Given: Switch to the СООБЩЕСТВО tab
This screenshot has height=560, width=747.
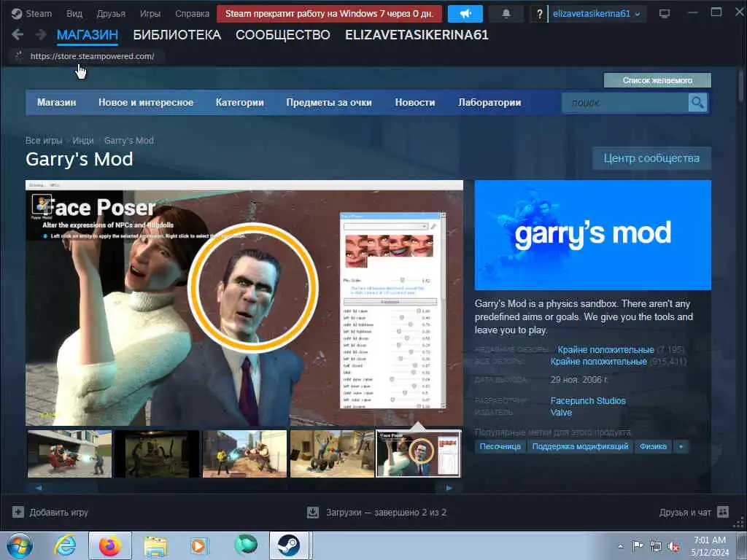Looking at the screenshot, I should pos(283,35).
